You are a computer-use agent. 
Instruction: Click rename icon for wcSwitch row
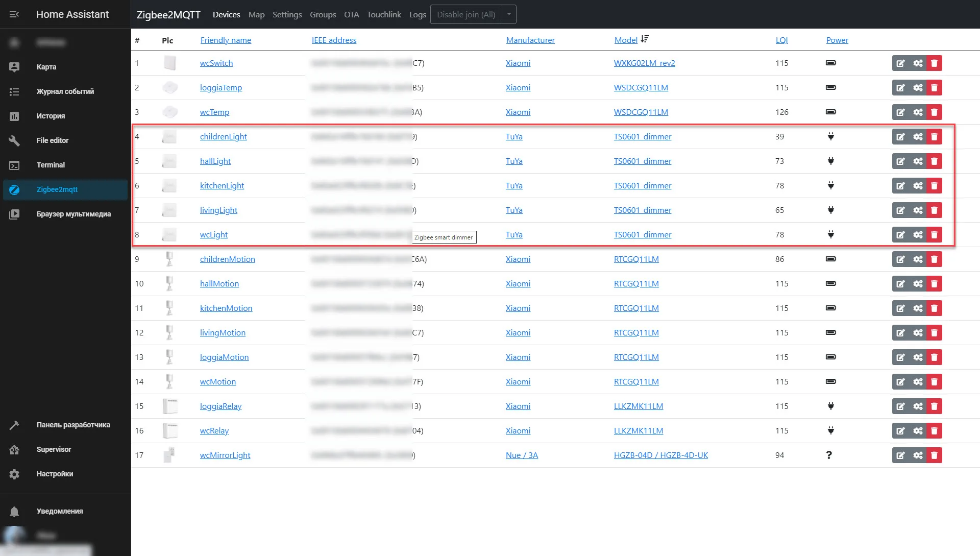point(900,63)
